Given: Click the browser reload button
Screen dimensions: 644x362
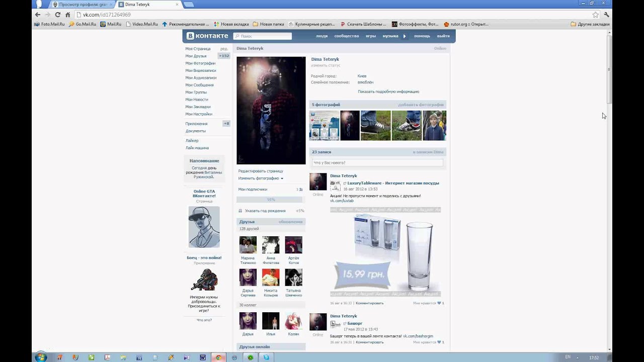Looking at the screenshot, I should (x=58, y=15).
